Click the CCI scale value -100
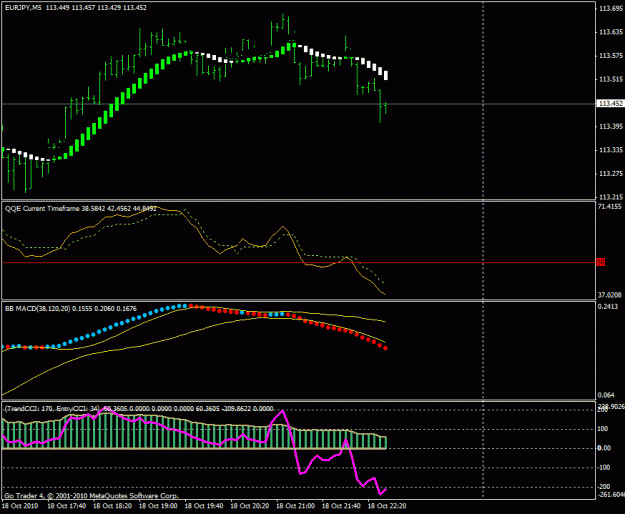Viewport: 625px width, 514px height. point(604,467)
